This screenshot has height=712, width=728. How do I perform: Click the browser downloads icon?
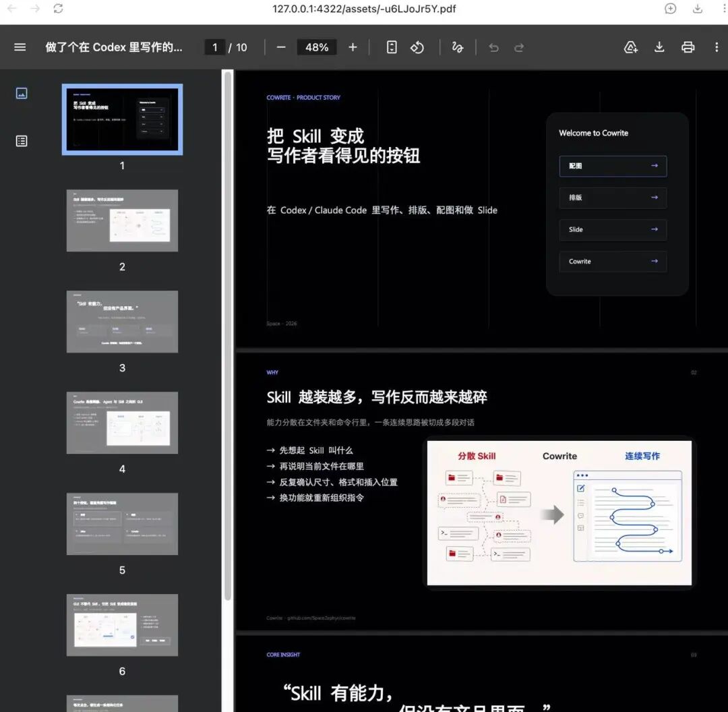(698, 8)
